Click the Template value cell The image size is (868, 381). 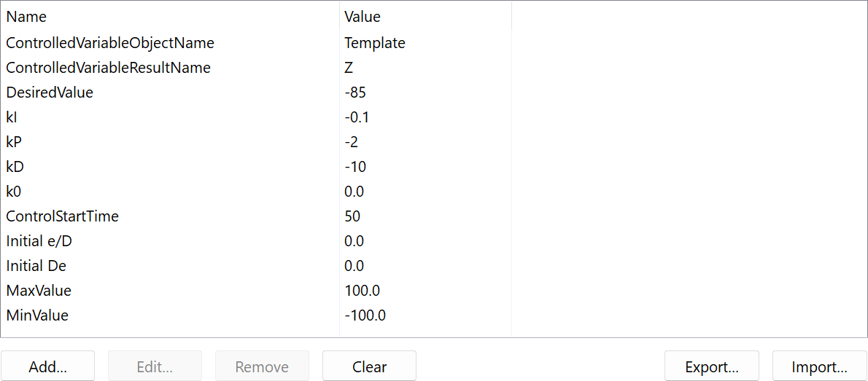(x=375, y=43)
